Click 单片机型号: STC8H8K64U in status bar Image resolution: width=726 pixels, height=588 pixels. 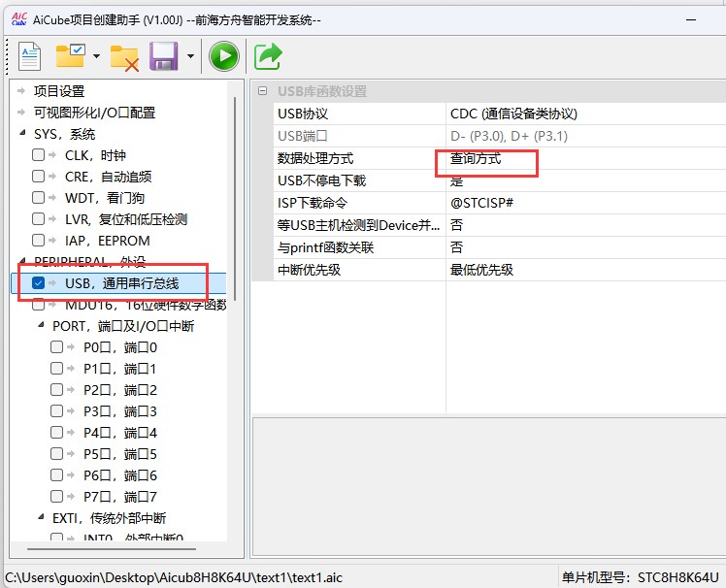point(641,578)
